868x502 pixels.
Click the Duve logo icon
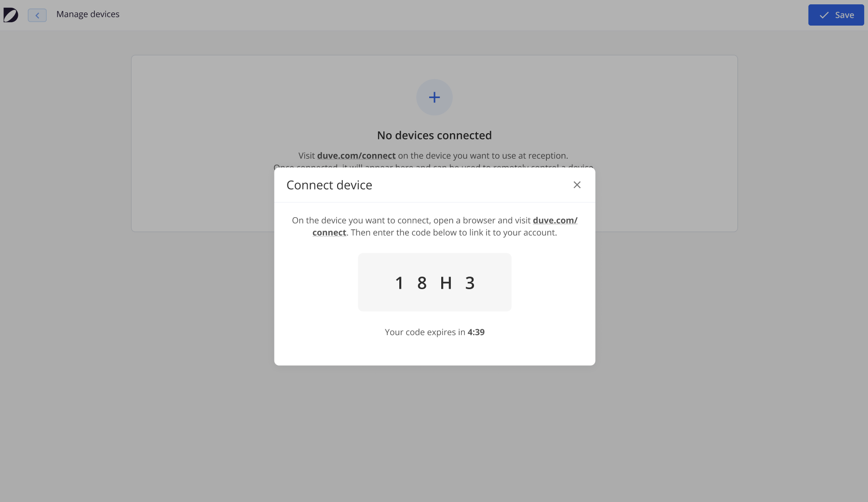tap(11, 15)
